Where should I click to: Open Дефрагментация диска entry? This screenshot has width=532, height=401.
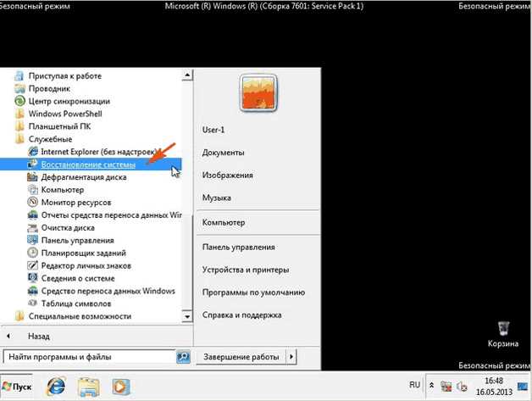coord(84,177)
